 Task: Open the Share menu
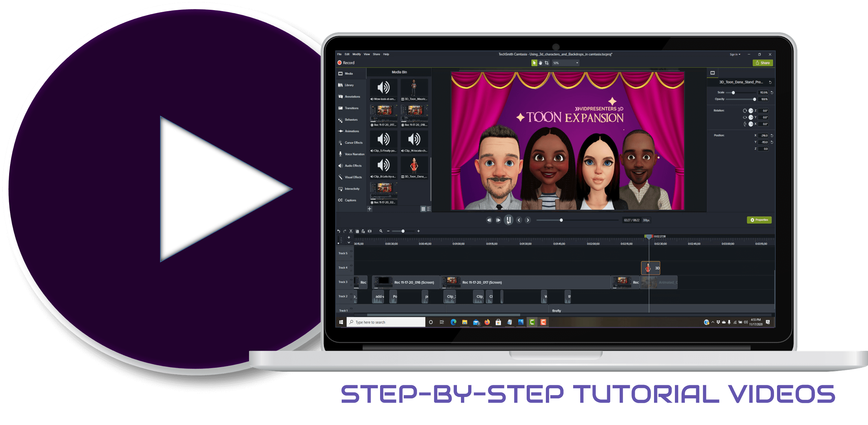(x=376, y=54)
